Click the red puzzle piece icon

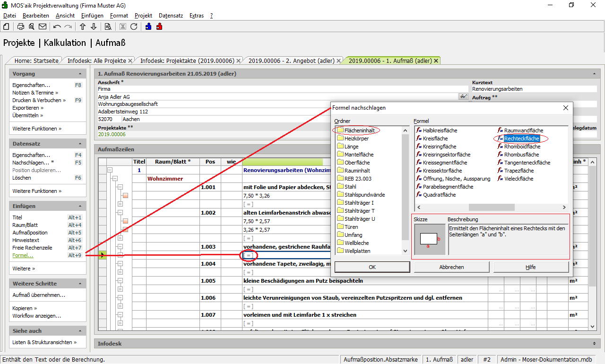(159, 26)
